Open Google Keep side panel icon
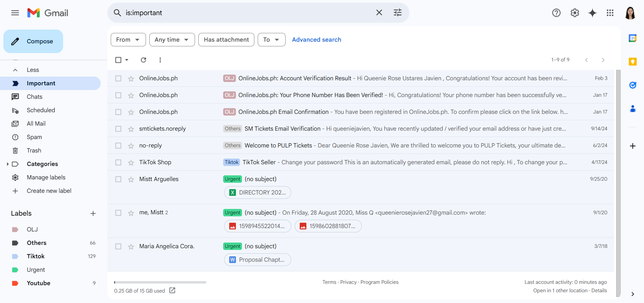This screenshot has height=303, width=644. (633, 61)
